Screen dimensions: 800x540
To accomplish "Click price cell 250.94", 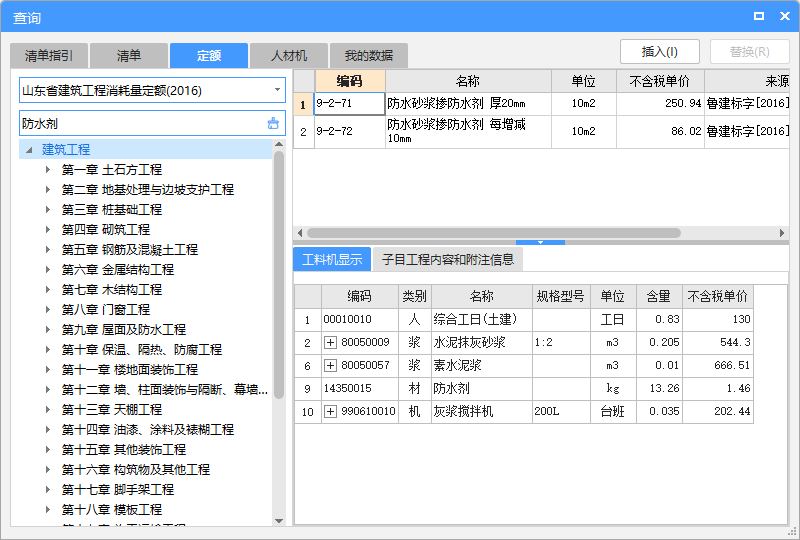I will (x=660, y=104).
